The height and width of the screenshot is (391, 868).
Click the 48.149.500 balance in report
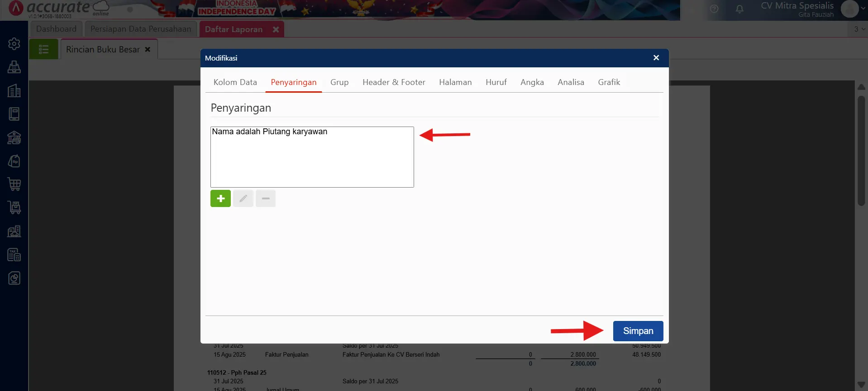(646, 354)
